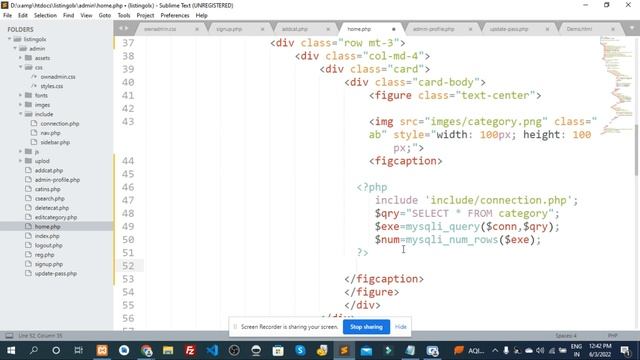Open the Preferences menu
The image size is (640, 360).
175,15
